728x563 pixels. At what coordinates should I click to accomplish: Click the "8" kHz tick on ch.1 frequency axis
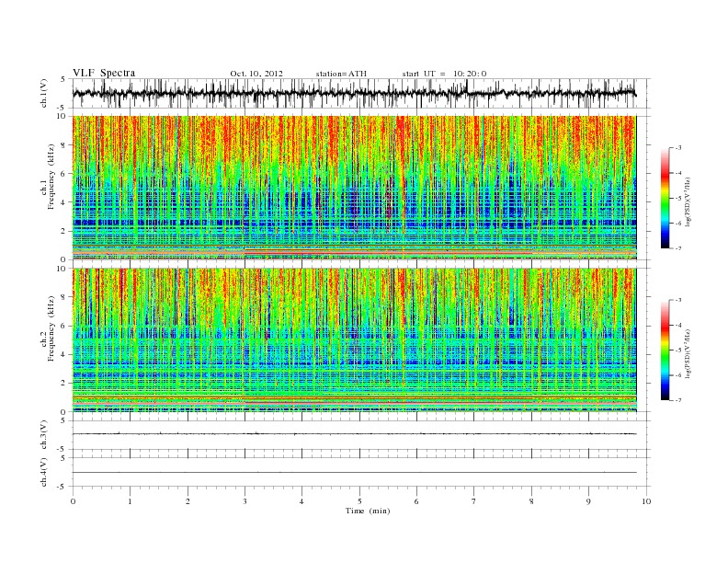pos(64,145)
